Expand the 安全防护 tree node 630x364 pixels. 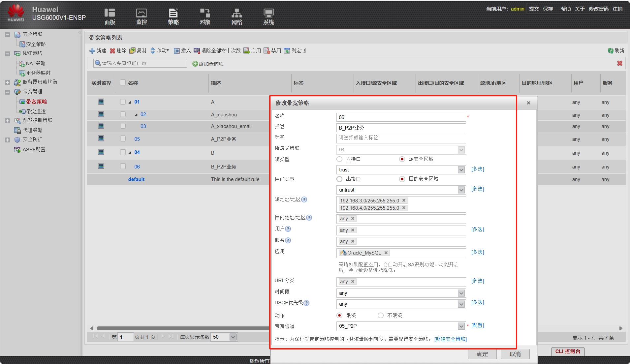tap(7, 140)
